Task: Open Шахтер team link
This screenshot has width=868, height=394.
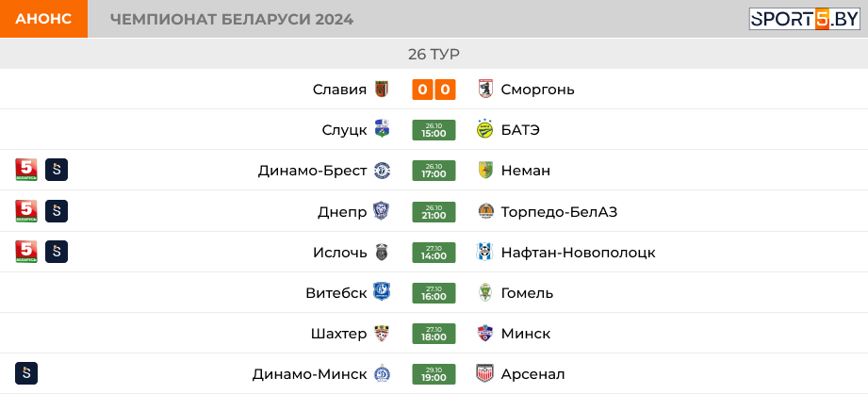Action: (338, 334)
